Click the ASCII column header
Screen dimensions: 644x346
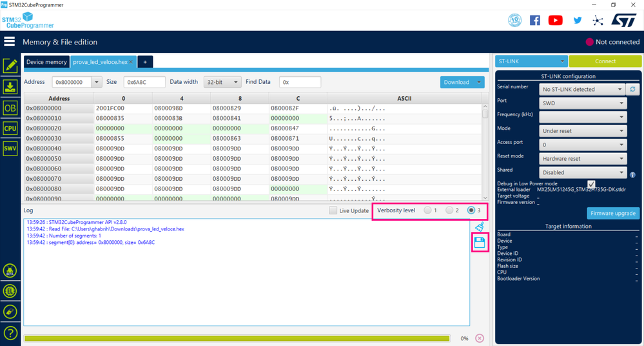(404, 98)
